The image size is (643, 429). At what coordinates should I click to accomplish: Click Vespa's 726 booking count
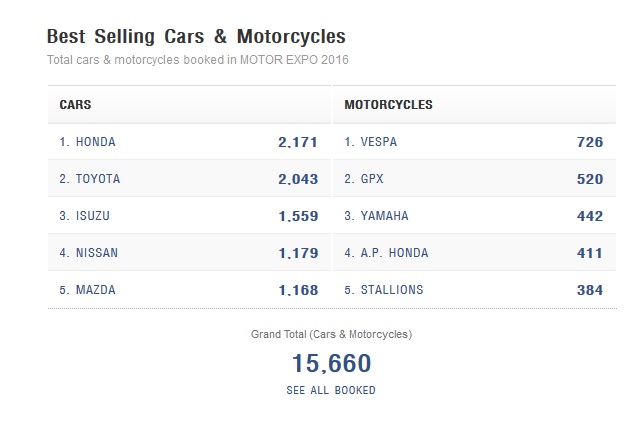[590, 142]
